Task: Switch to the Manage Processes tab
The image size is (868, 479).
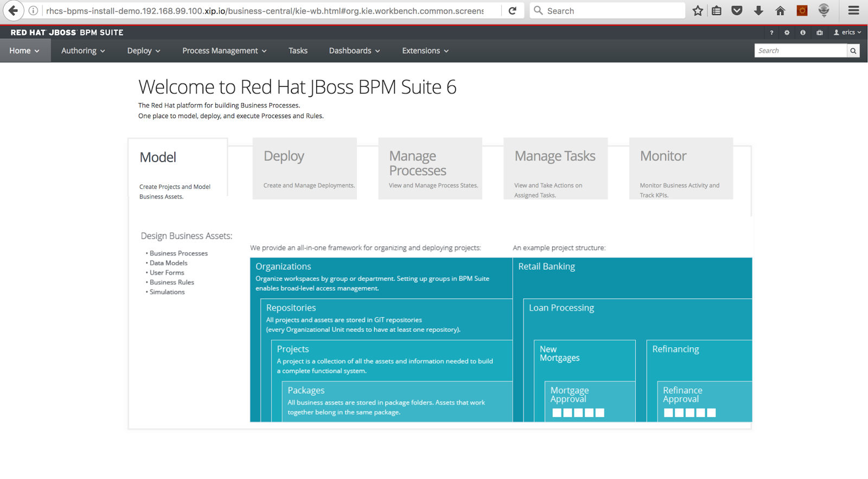Action: pyautogui.click(x=430, y=169)
